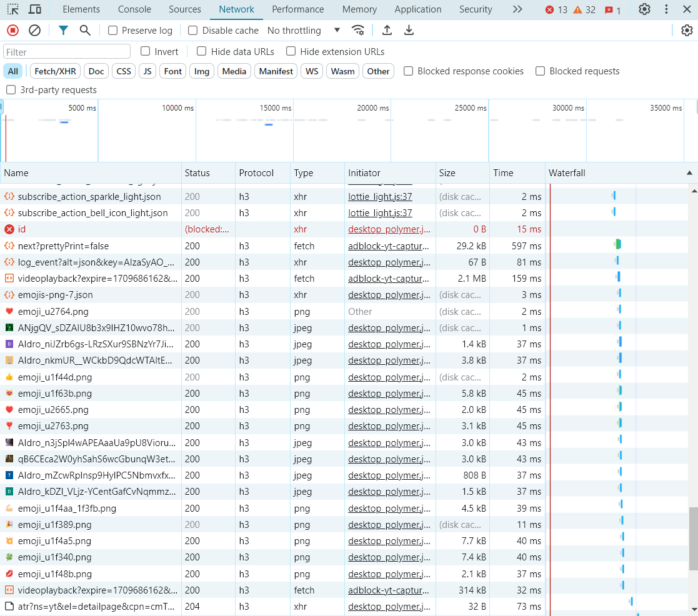This screenshot has width=698, height=616.
Task: Open the Performance tab
Action: [297, 9]
